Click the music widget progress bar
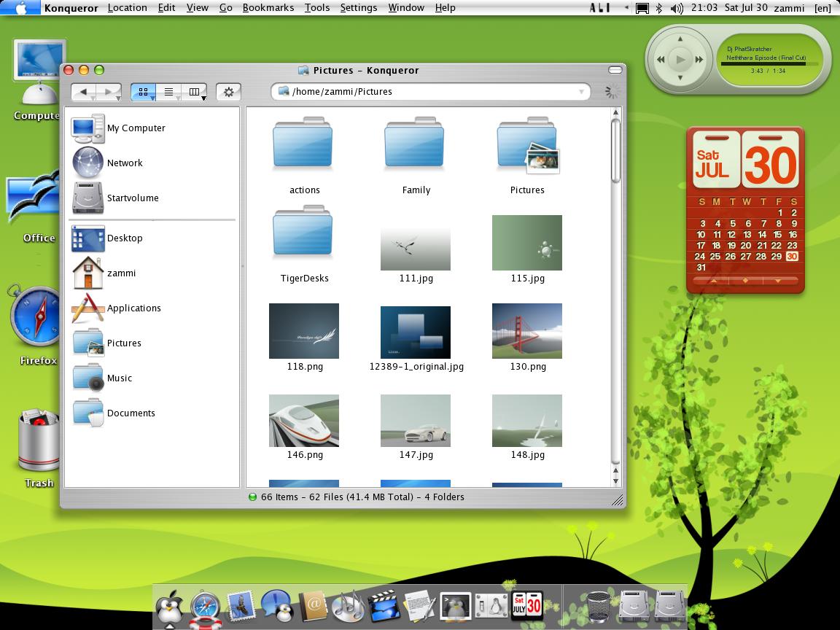The width and height of the screenshot is (840, 630). click(x=769, y=63)
